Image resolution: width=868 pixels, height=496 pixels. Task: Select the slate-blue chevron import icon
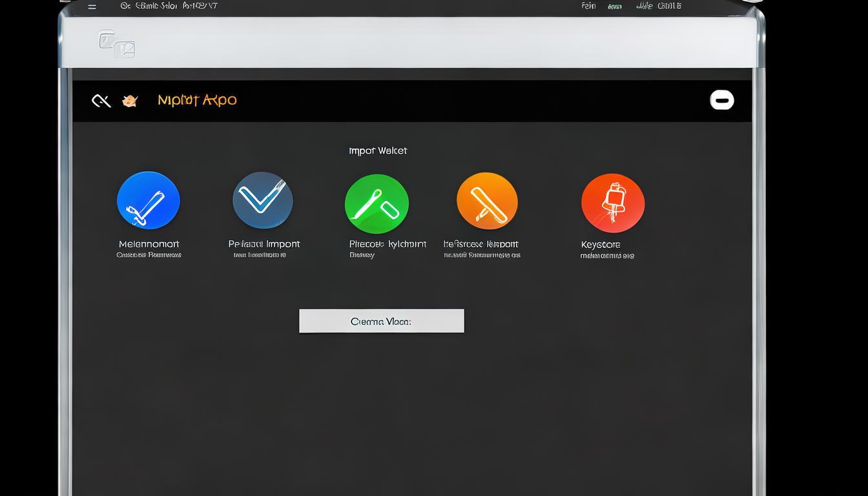(x=263, y=200)
